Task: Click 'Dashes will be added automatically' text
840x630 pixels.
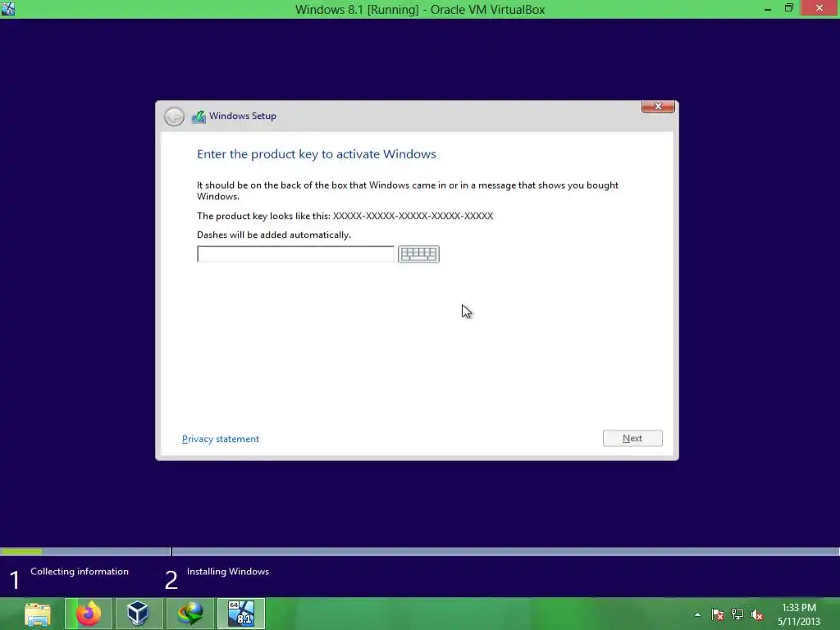Action: tap(274, 235)
